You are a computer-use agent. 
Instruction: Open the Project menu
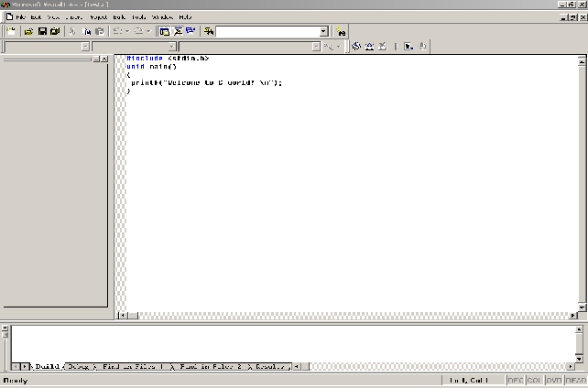99,17
